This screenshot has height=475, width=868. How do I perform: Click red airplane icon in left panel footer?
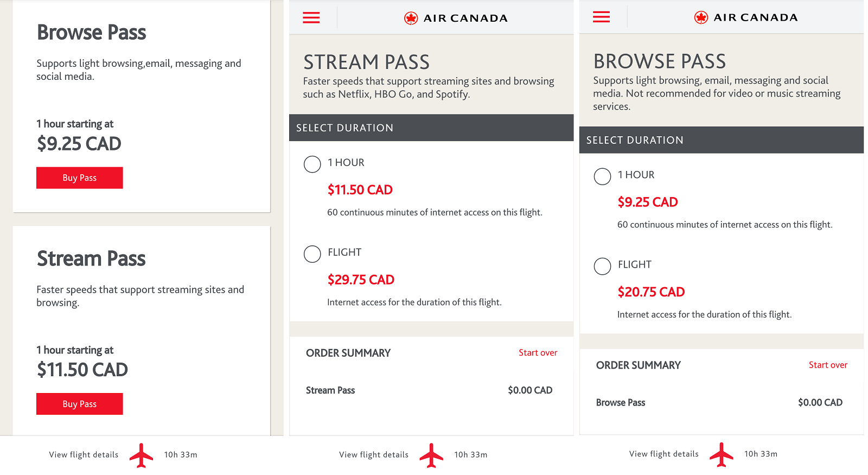(141, 455)
